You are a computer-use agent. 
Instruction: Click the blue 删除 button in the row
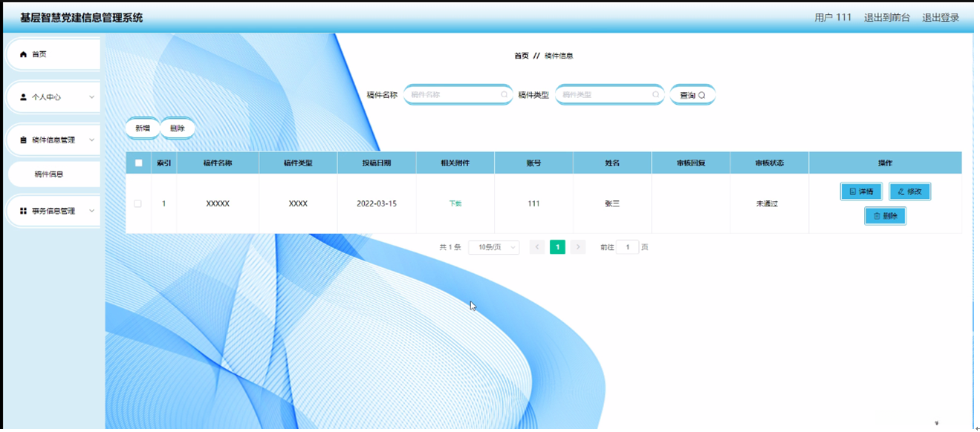click(885, 216)
